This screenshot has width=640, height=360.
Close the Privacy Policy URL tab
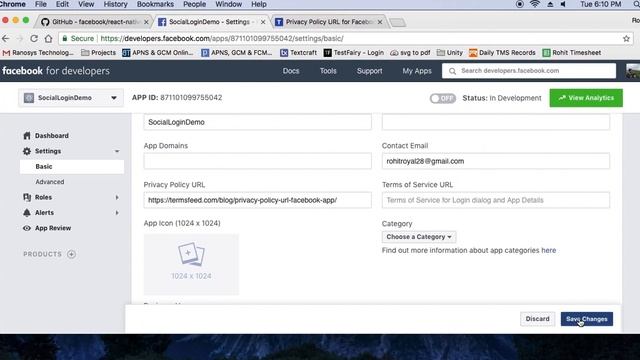click(380, 22)
